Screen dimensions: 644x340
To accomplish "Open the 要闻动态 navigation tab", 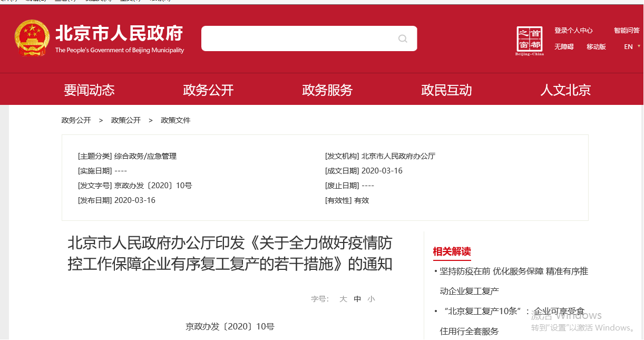I will point(89,90).
